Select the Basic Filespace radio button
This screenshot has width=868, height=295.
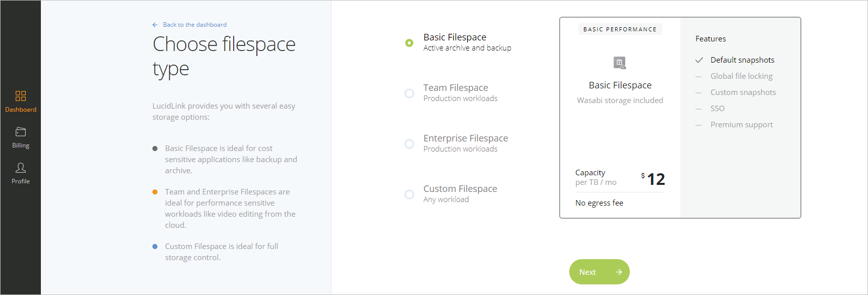[409, 43]
